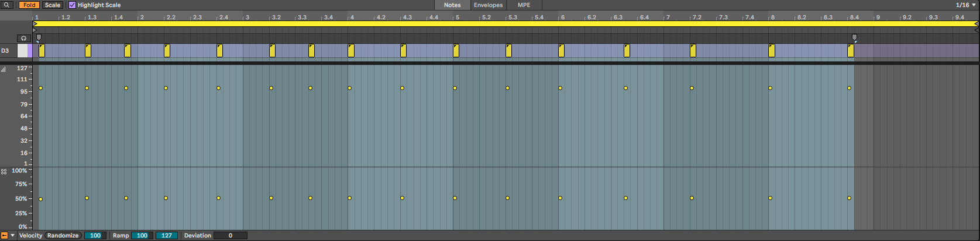
Task: Click the Randomize velocity button
Action: point(63,235)
